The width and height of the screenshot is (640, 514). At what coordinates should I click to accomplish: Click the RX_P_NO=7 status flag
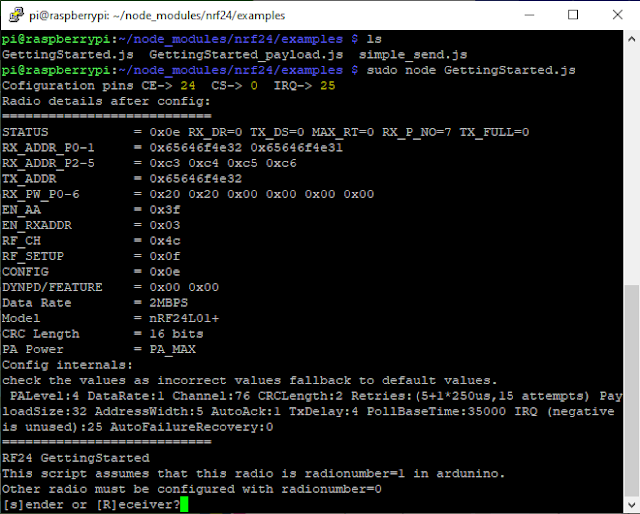417,132
